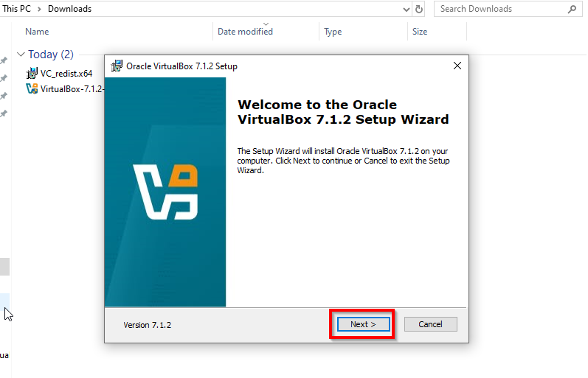
Task: Open the address bar history dropdown
Action: pyautogui.click(x=406, y=9)
